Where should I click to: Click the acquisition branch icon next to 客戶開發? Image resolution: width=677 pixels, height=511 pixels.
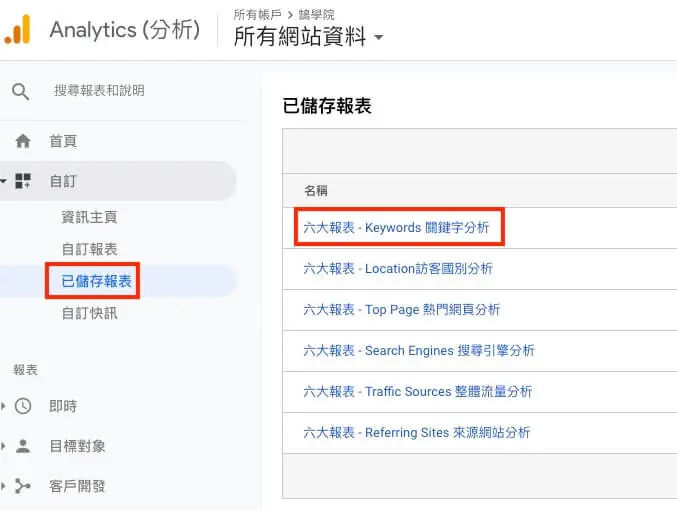click(22, 486)
